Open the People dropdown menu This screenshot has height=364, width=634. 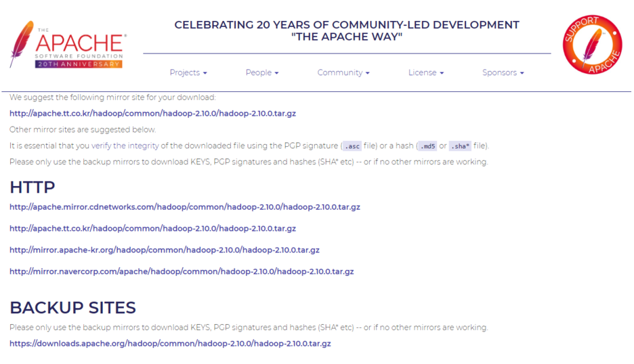[x=262, y=72]
